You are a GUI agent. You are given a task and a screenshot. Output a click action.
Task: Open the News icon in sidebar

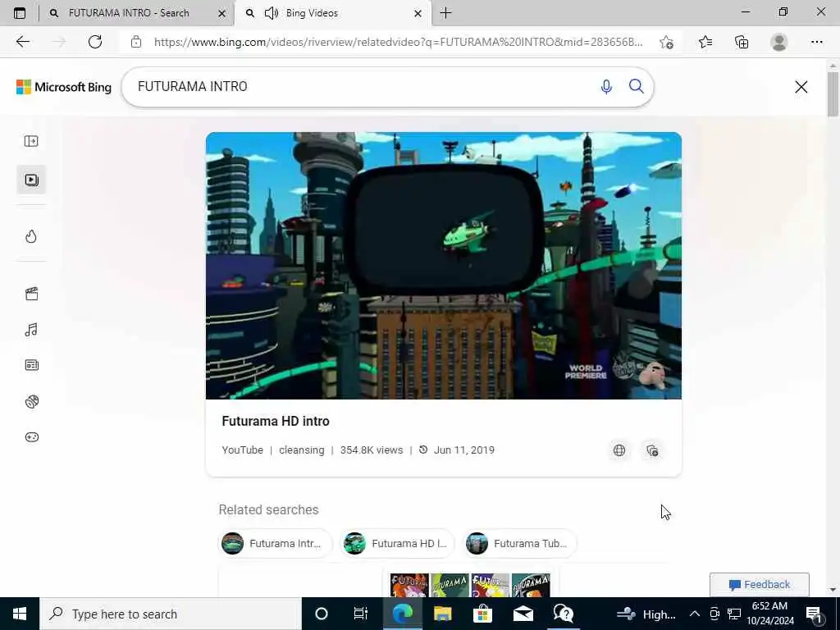(x=32, y=365)
